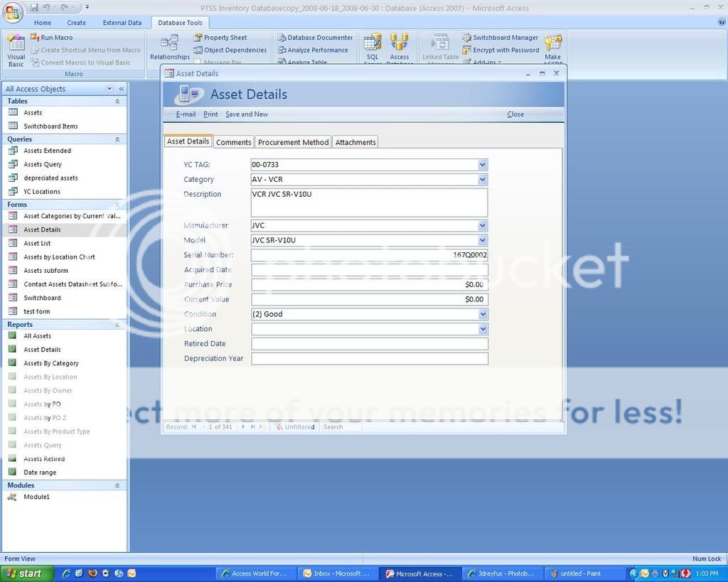Collapse the Reports group

coord(117,325)
